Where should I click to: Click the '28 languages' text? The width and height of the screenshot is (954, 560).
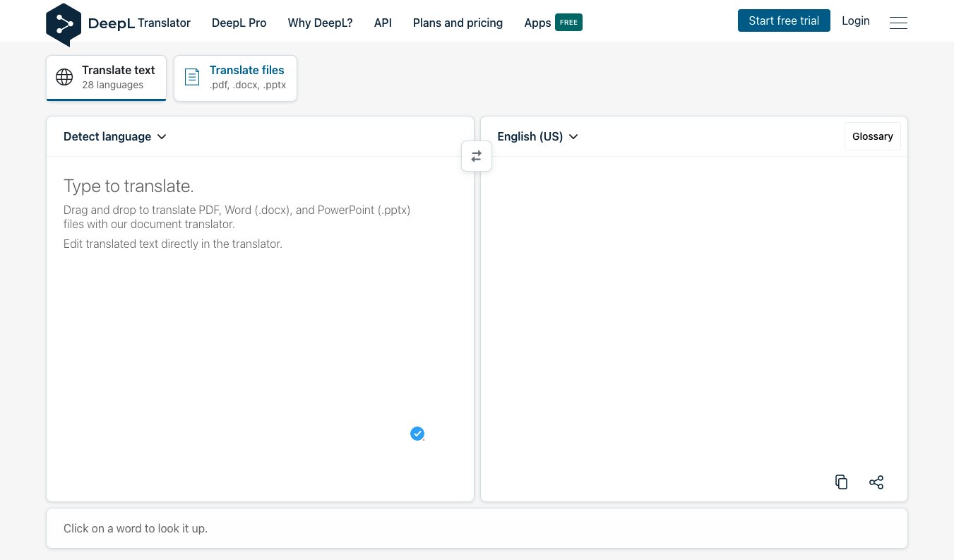pos(112,85)
